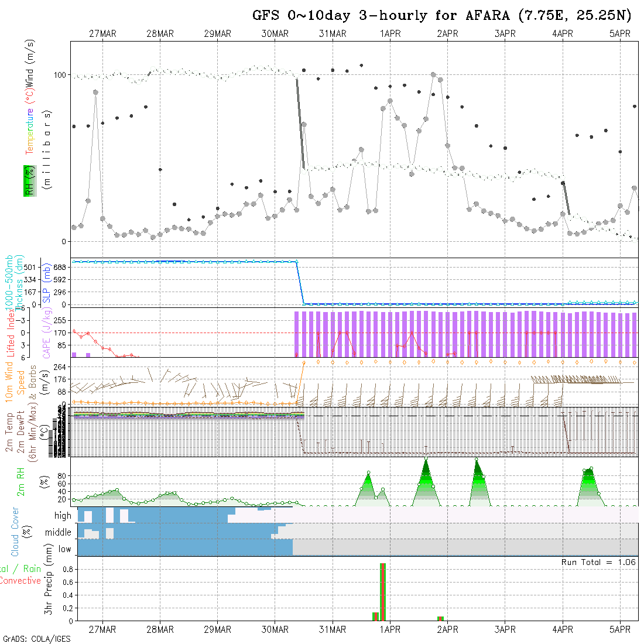Click the "CAPE (J/kg)" axis label

click(47, 333)
